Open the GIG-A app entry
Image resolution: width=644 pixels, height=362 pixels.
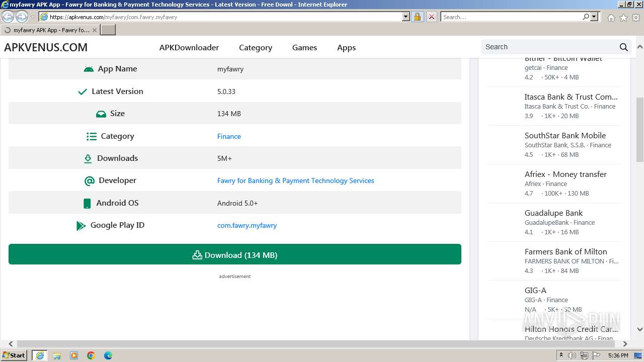(x=554, y=300)
